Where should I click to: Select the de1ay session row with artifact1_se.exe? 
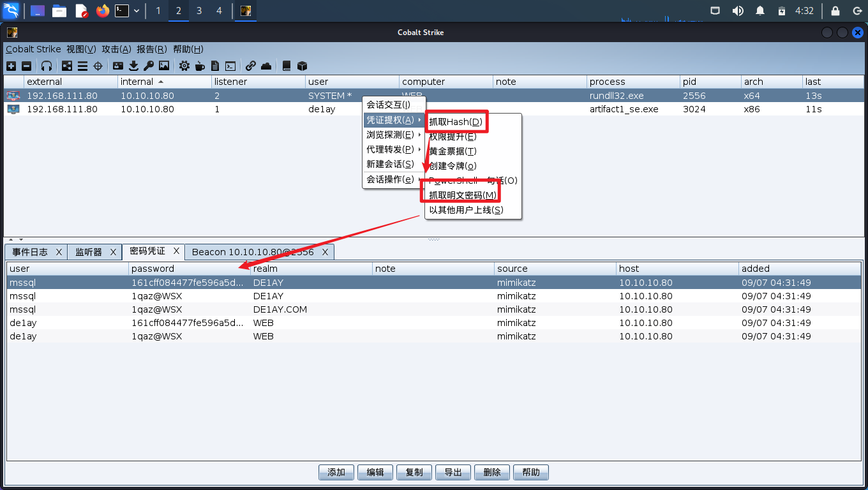pyautogui.click(x=434, y=109)
